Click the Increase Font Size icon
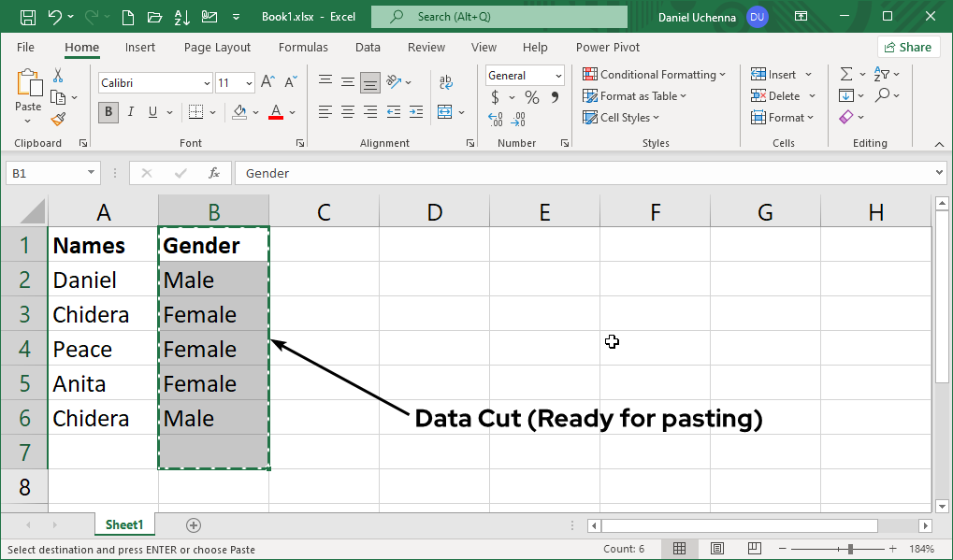Screen dimensions: 953x560 pos(267,83)
